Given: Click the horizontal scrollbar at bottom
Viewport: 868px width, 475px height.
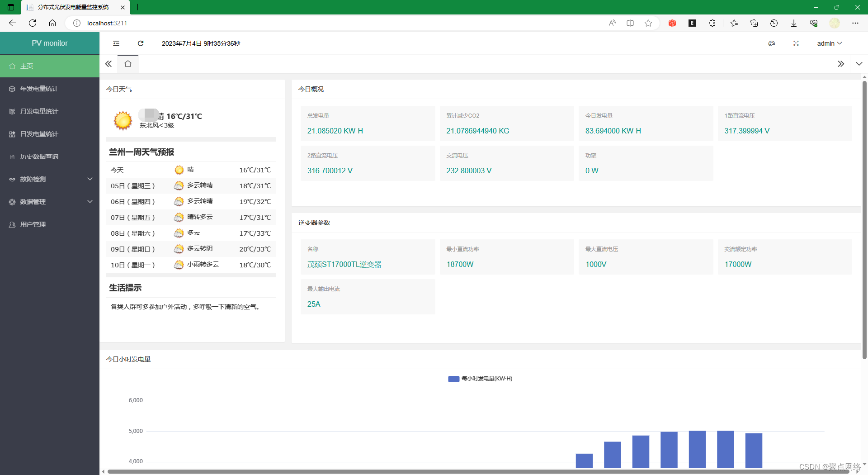Looking at the screenshot, I should [x=479, y=471].
